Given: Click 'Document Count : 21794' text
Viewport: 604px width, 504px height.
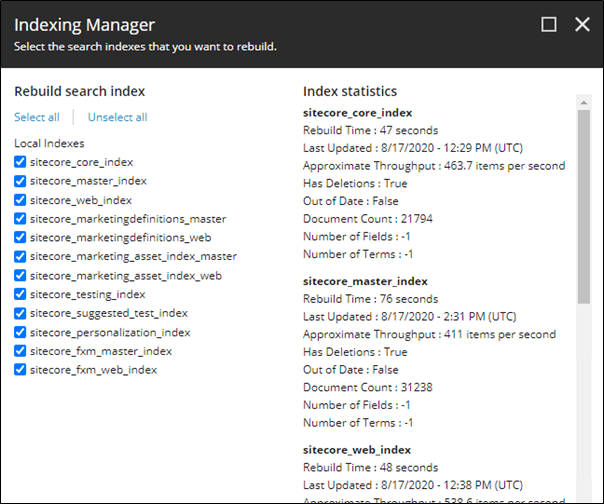Looking at the screenshot, I should (367, 219).
